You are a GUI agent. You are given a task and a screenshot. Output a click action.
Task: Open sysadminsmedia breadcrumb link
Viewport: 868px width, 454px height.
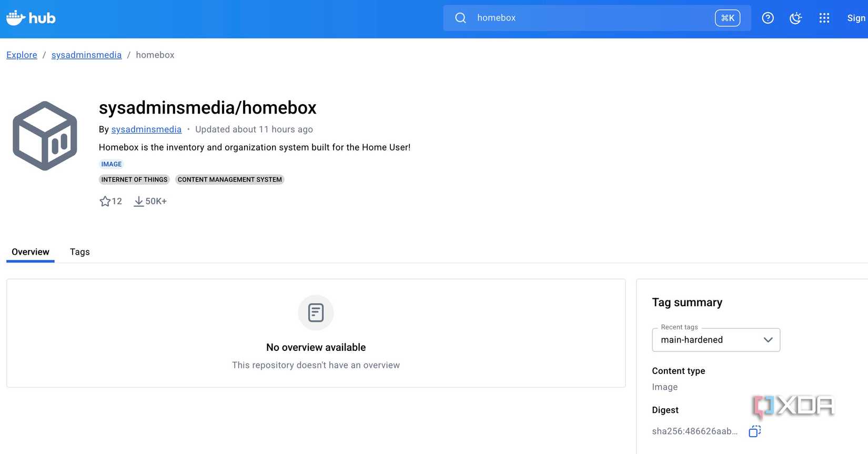[x=86, y=55]
